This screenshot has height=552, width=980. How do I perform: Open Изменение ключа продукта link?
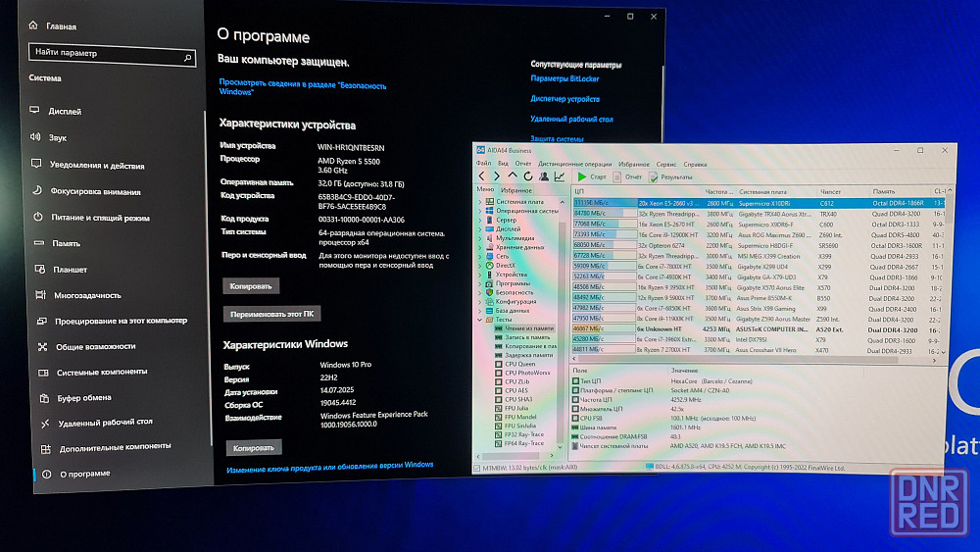pyautogui.click(x=329, y=467)
